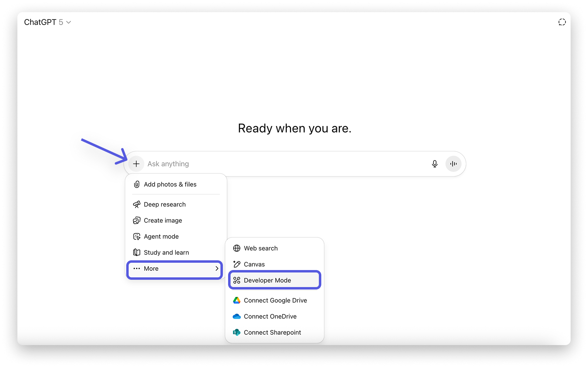
Task: Choose Create image from the menu
Action: tap(163, 220)
